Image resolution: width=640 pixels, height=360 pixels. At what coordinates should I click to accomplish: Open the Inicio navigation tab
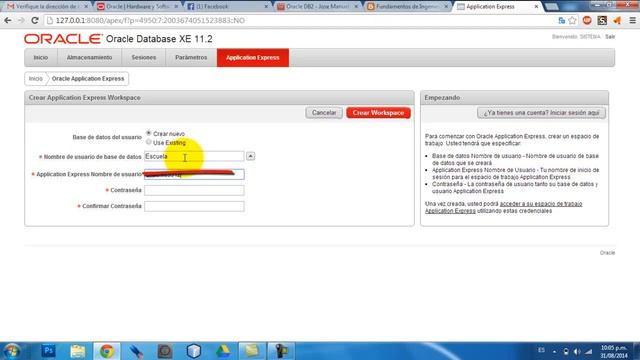click(41, 58)
